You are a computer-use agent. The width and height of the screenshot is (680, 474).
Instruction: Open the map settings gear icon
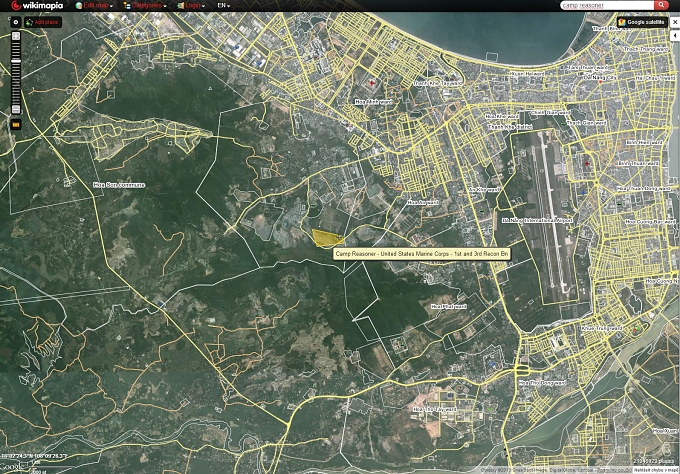pos(16,21)
